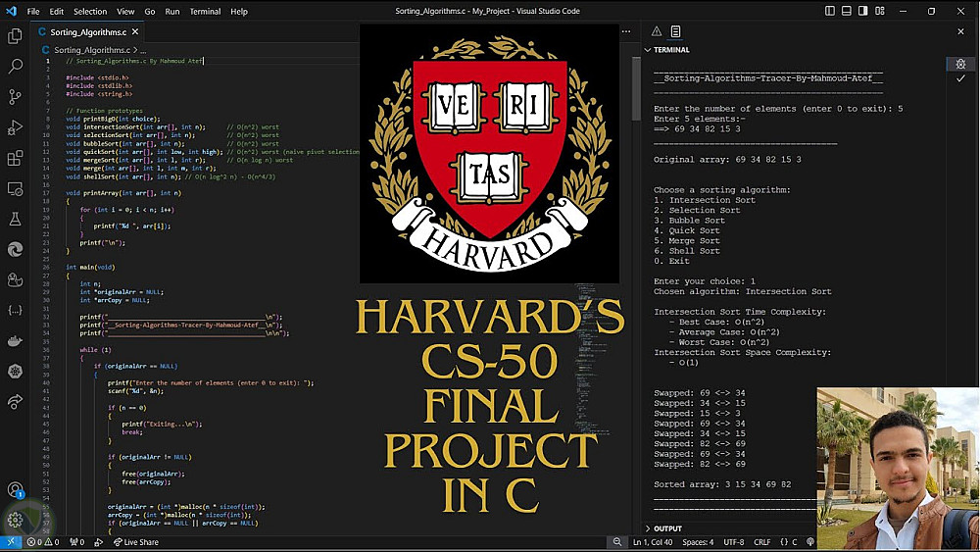This screenshot has height=552, width=980.
Task: Click line '#include <stdio.h>' in editor
Action: 97,77
